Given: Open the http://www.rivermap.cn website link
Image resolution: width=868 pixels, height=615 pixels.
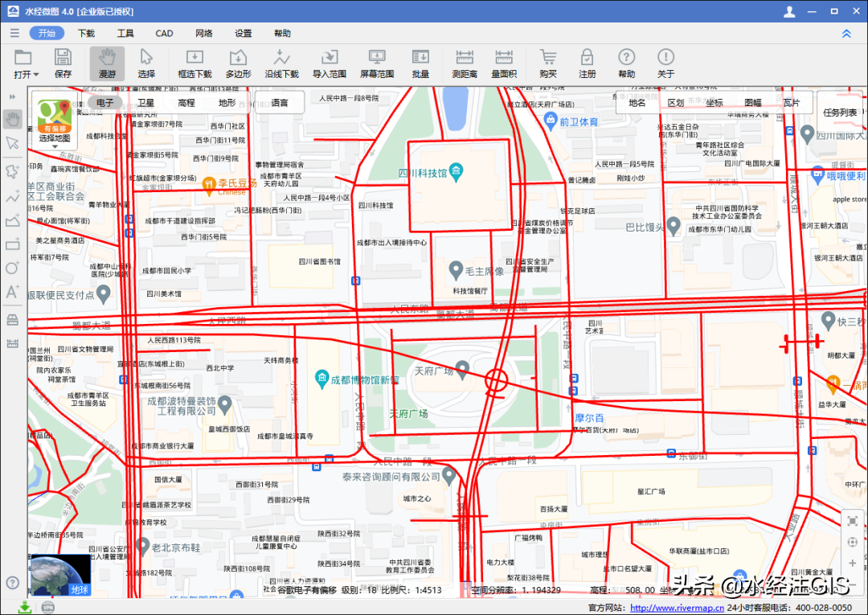Looking at the screenshot, I should 677,608.
